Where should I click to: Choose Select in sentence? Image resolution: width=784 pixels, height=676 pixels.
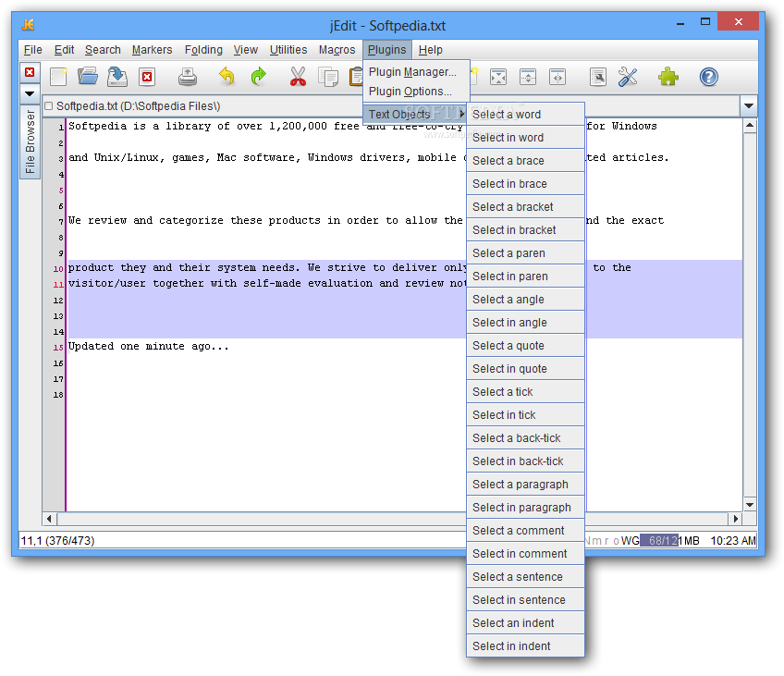525,600
